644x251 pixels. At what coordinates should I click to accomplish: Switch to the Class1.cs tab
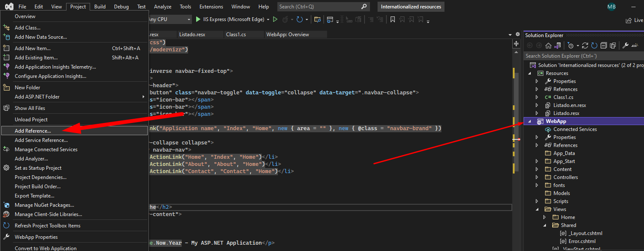[236, 35]
